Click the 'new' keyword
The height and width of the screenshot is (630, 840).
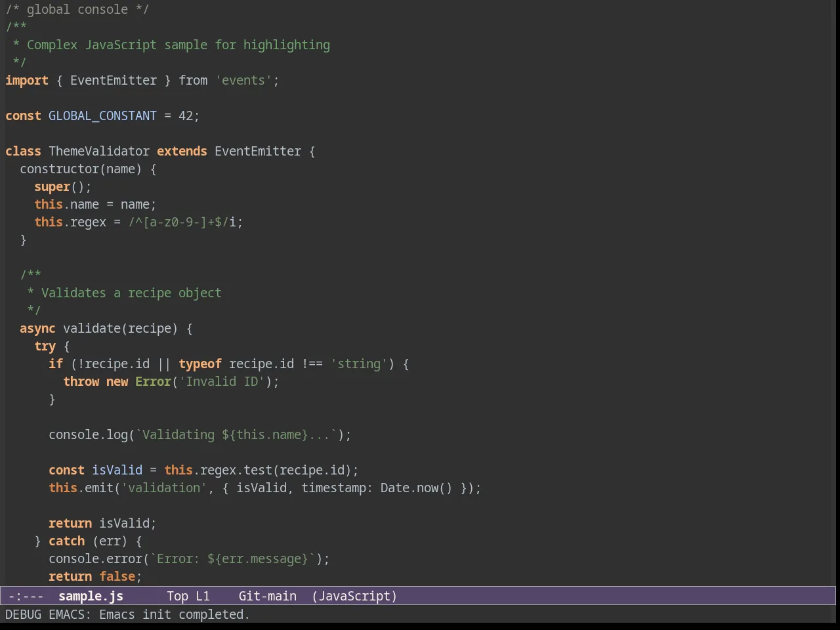click(117, 381)
